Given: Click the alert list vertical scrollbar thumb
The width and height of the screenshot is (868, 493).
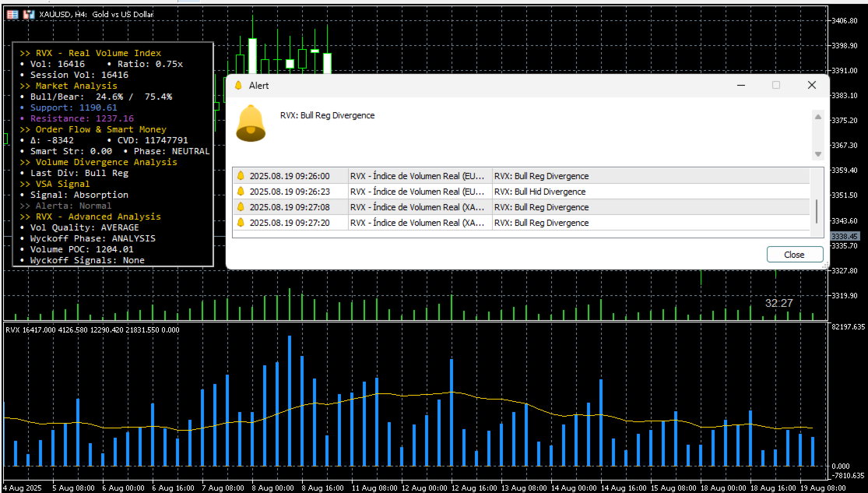Looking at the screenshot, I should pos(817,211).
